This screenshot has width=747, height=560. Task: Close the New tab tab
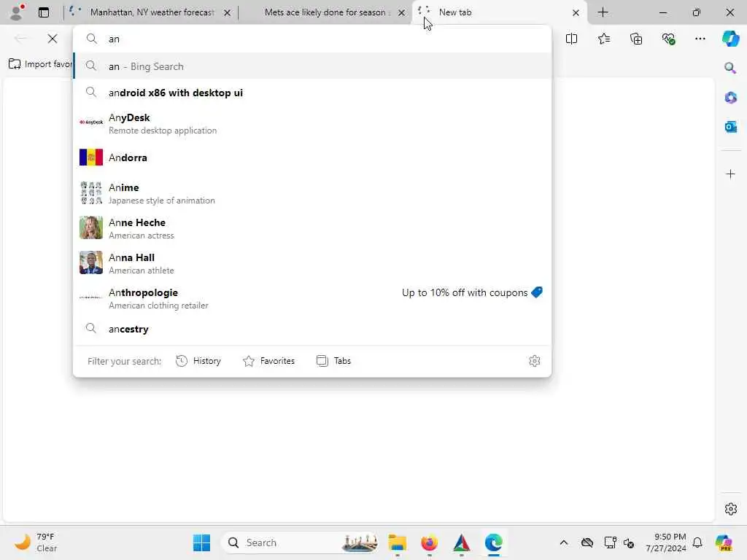coord(576,12)
